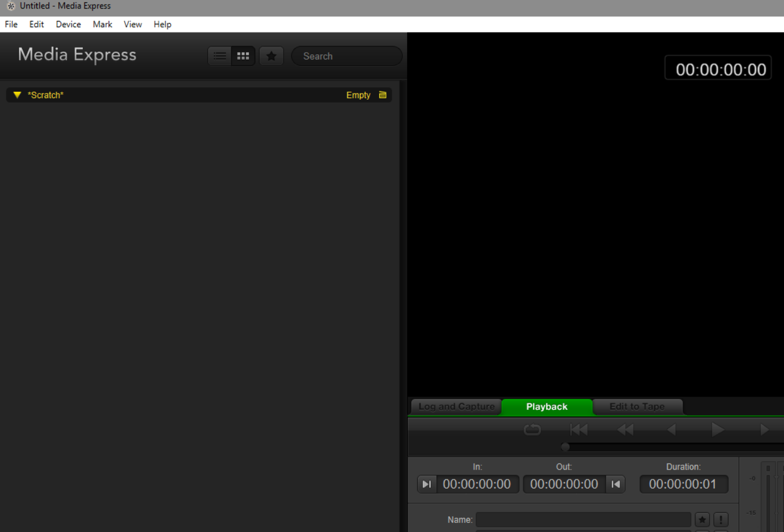
Task: Click the playback position scrubber handle
Action: pos(565,446)
